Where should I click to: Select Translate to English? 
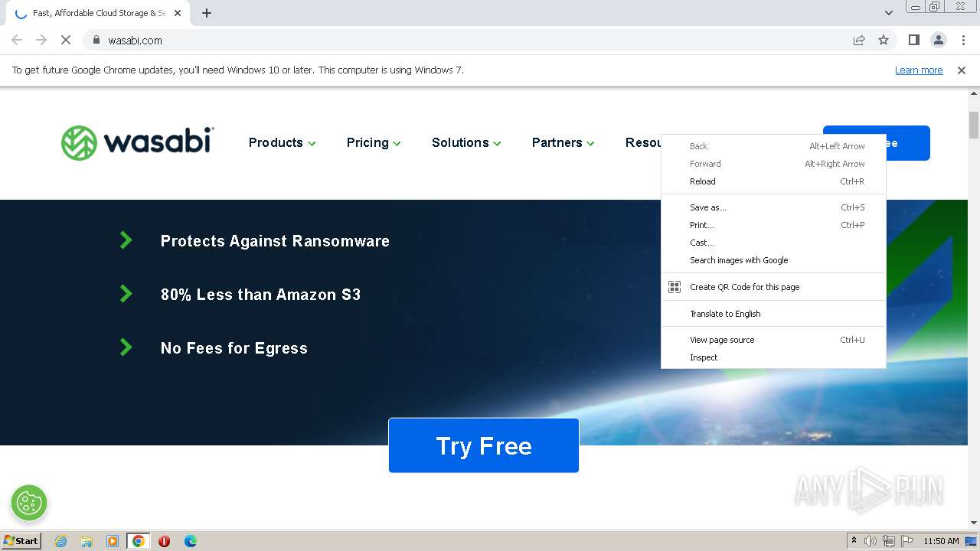pyautogui.click(x=773, y=314)
